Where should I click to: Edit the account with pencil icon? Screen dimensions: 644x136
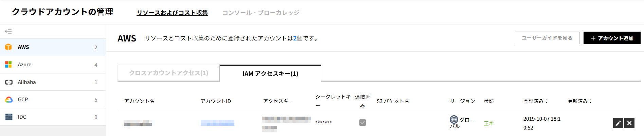pyautogui.click(x=618, y=123)
